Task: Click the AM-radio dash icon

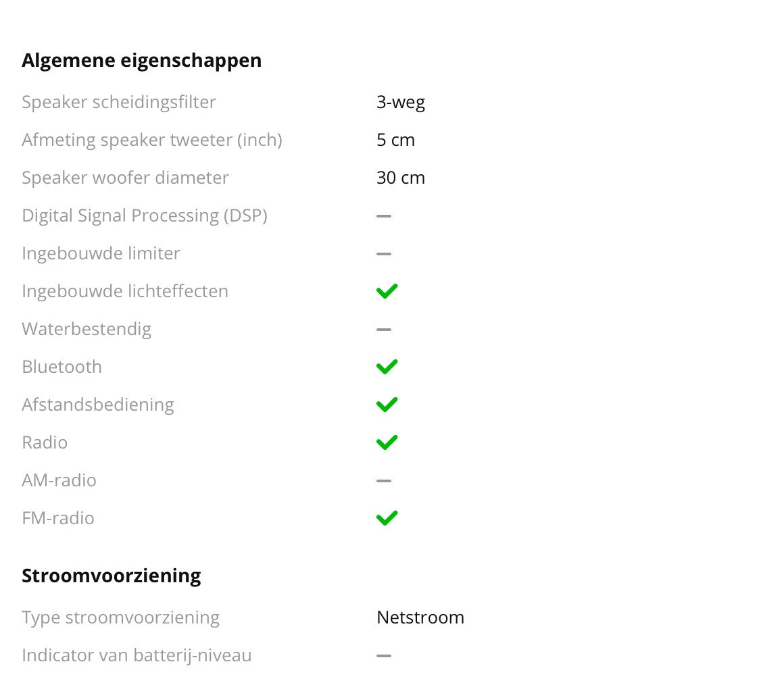Action: pyautogui.click(x=384, y=481)
